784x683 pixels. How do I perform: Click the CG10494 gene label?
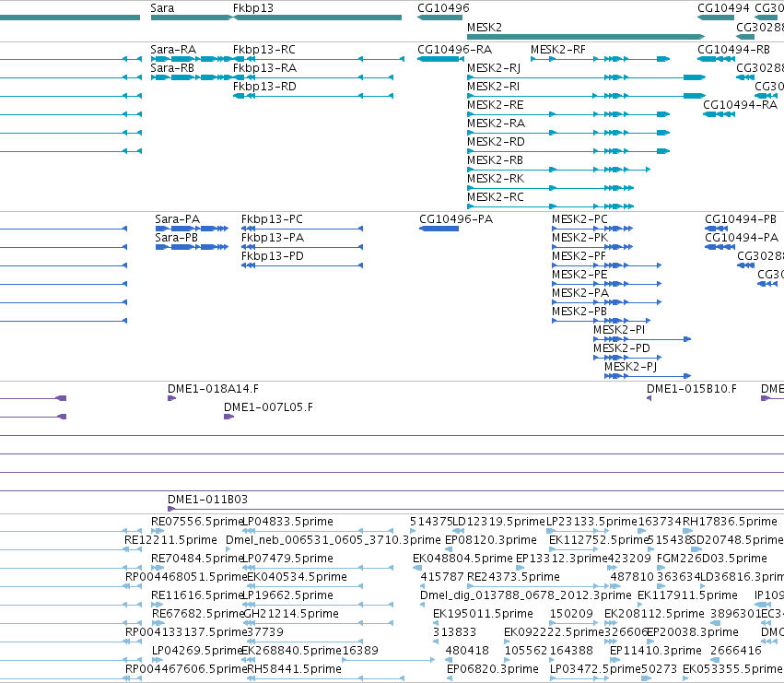(723, 8)
